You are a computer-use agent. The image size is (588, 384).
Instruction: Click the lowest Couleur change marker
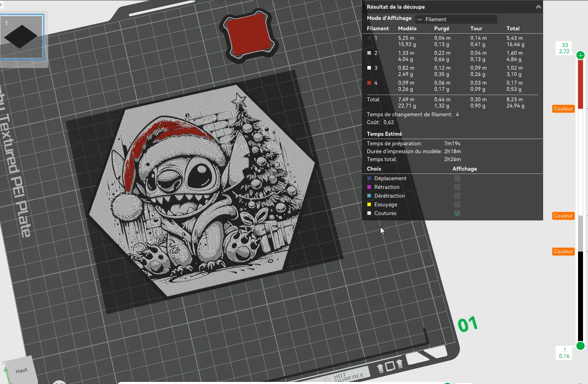(563, 252)
